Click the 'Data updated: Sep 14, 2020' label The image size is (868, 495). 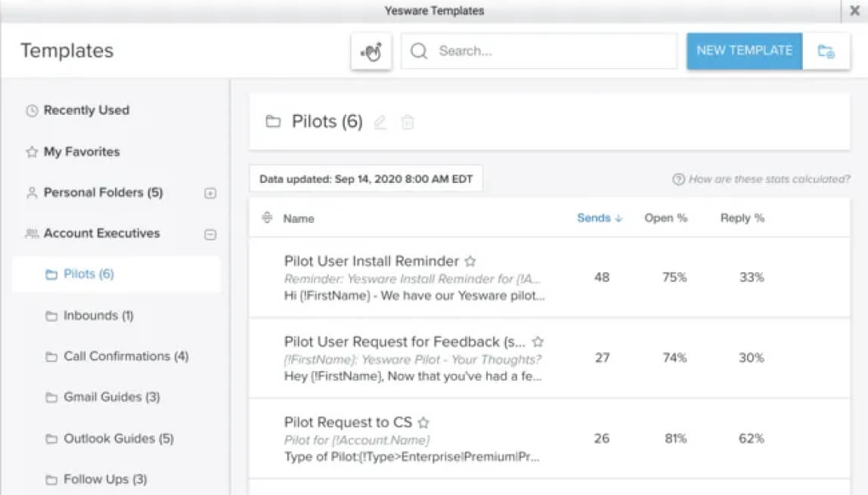click(x=366, y=179)
